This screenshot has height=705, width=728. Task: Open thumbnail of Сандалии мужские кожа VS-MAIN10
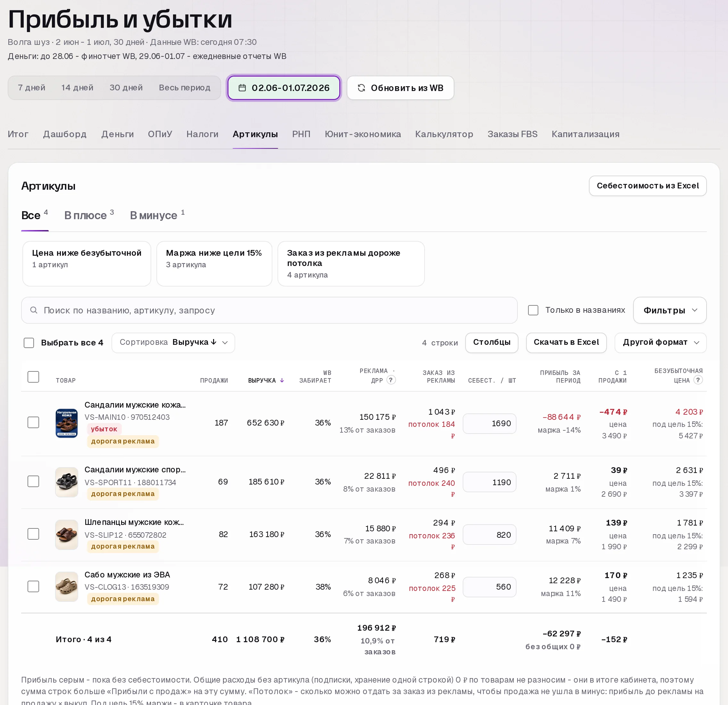click(x=67, y=423)
